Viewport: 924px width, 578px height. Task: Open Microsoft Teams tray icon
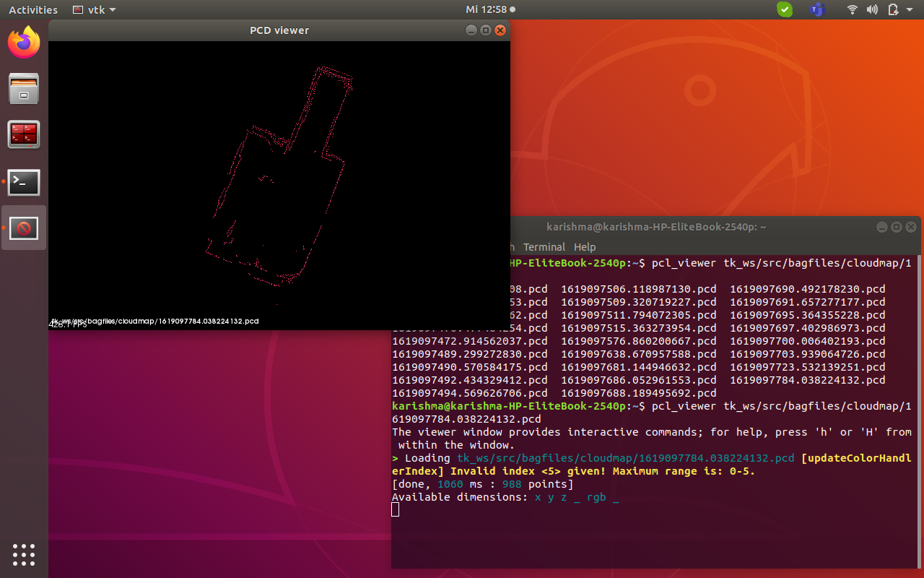817,9
